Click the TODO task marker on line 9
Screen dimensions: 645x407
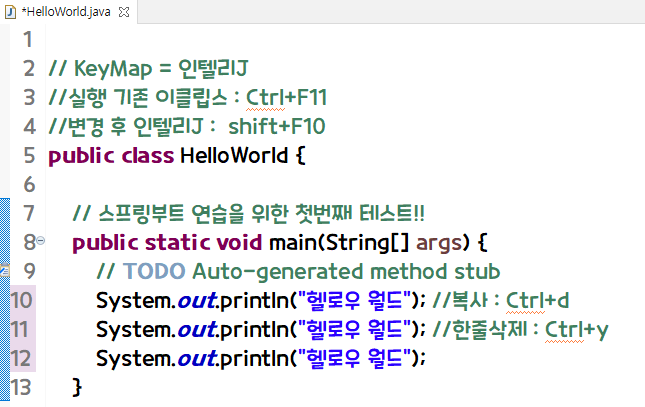(5, 270)
